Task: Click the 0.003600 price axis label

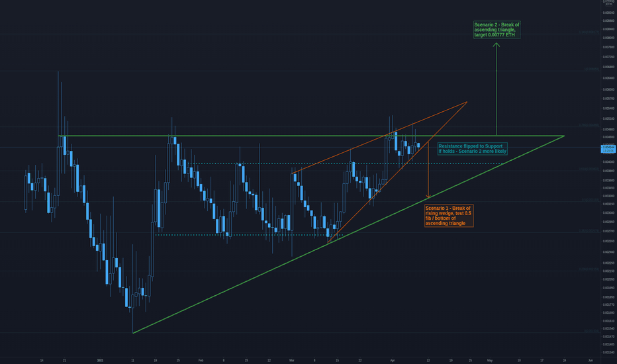Action: point(608,180)
